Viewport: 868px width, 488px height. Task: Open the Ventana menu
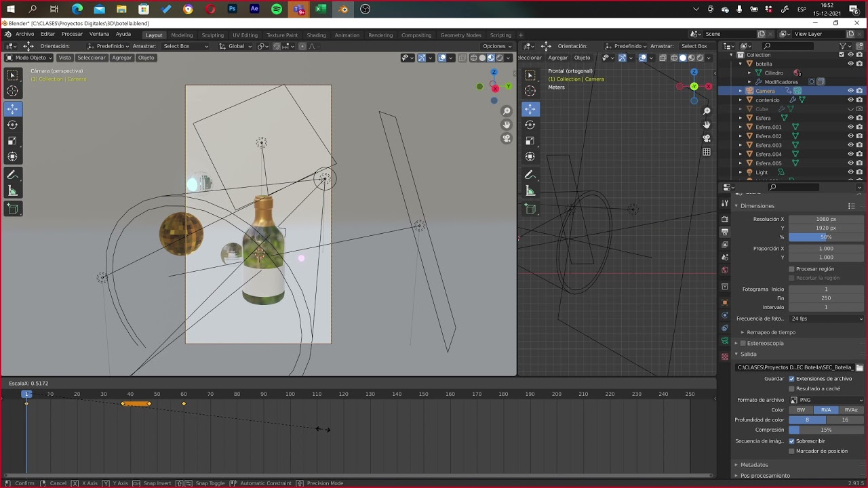[x=99, y=34]
